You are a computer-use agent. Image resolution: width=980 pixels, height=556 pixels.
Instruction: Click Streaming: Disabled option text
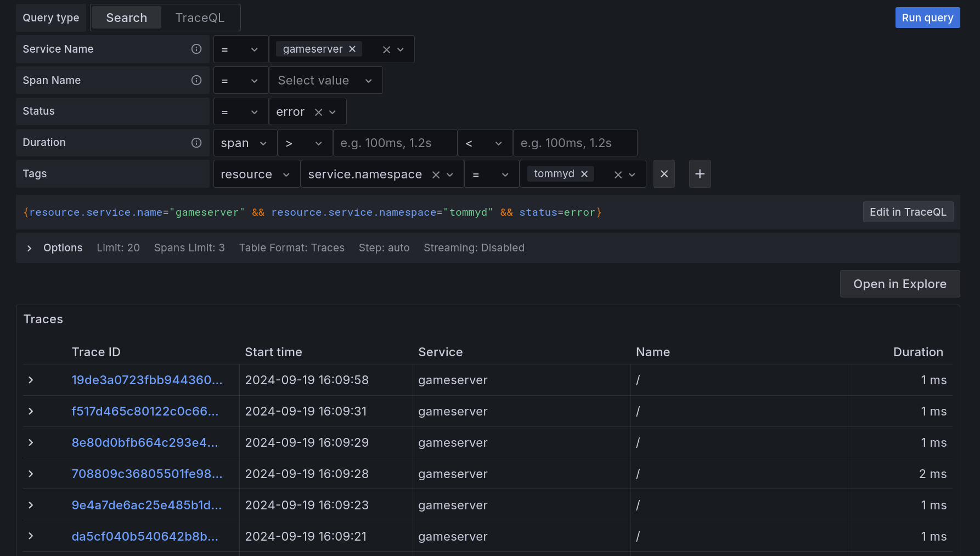pyautogui.click(x=474, y=248)
